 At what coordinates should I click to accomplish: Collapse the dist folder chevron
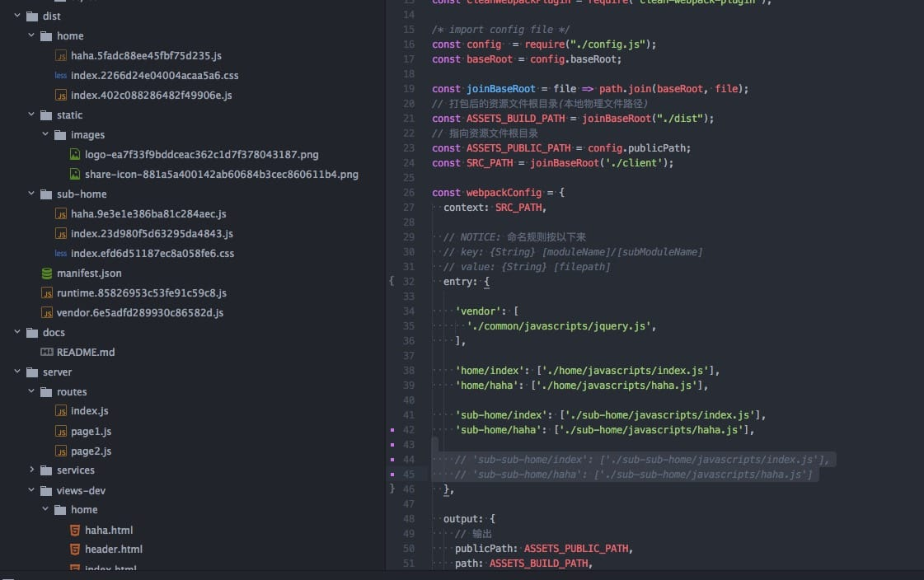pyautogui.click(x=17, y=16)
